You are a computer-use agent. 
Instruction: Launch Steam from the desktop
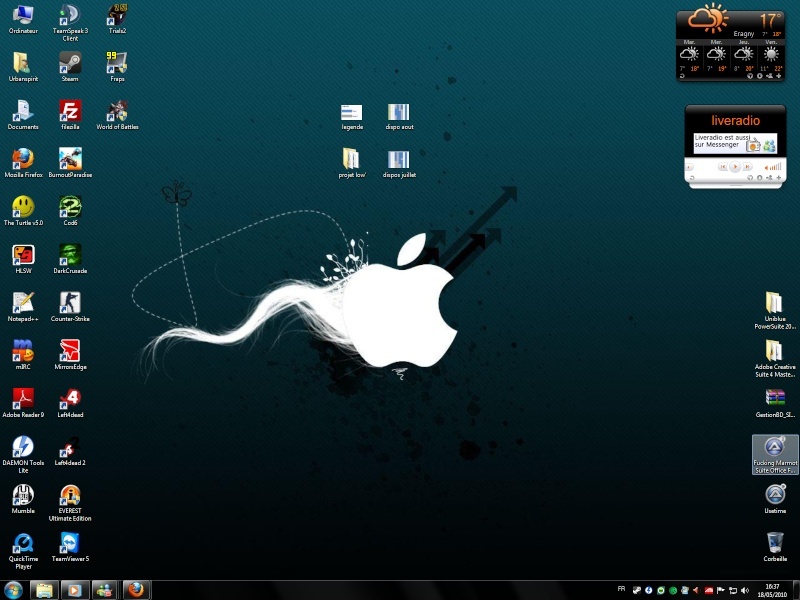[70, 67]
